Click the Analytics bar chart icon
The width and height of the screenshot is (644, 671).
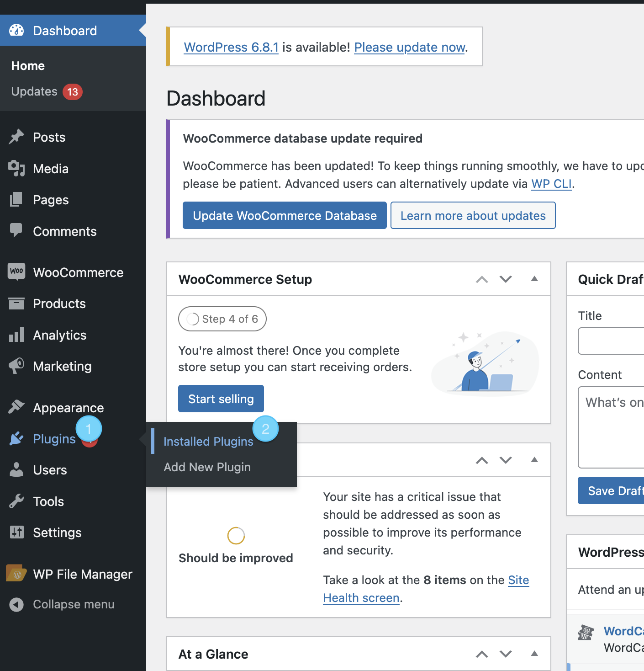point(16,335)
